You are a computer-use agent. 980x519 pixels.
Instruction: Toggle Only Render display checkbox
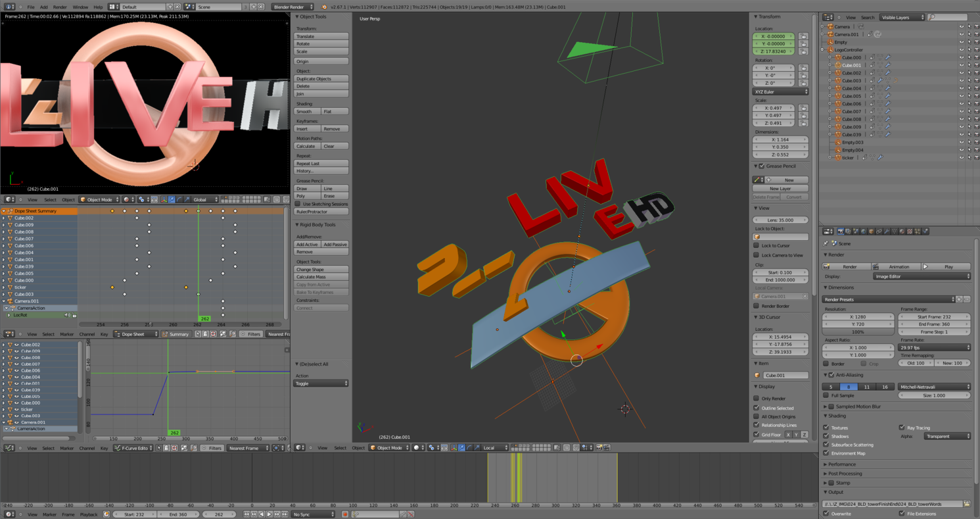click(x=757, y=399)
